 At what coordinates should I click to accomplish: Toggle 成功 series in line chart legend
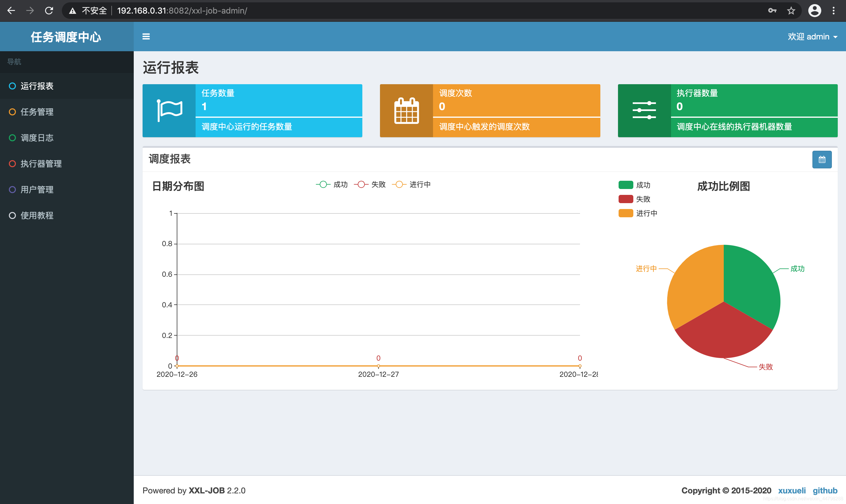click(x=332, y=184)
